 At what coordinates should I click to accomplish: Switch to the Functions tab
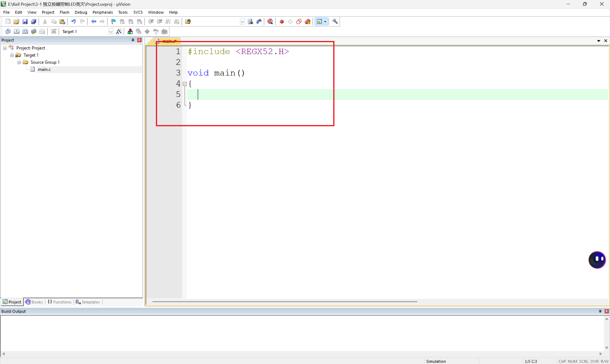click(x=60, y=302)
